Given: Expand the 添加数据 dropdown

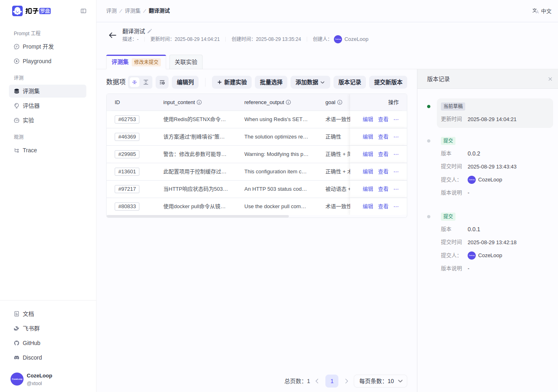Looking at the screenshot, I should coord(310,82).
